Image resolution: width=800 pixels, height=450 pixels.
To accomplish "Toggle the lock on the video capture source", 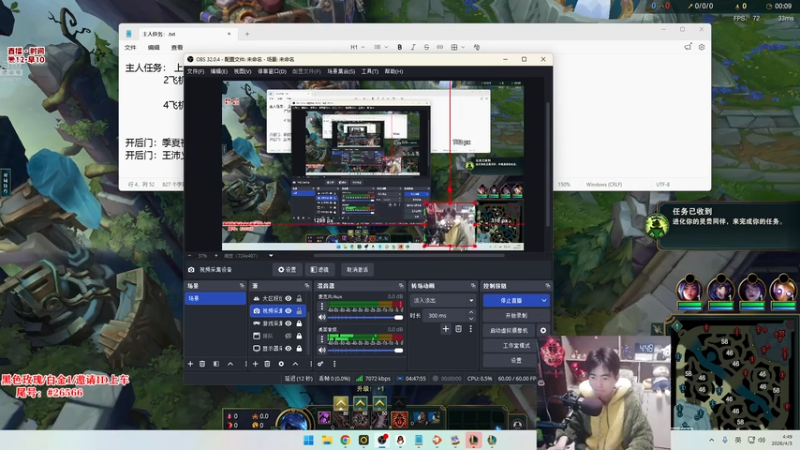I will tap(299, 311).
